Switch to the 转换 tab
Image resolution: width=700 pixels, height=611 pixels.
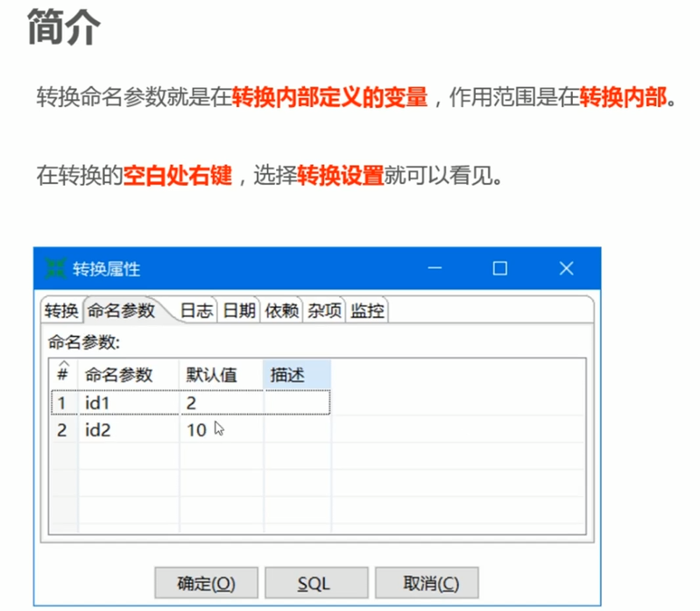tap(61, 310)
